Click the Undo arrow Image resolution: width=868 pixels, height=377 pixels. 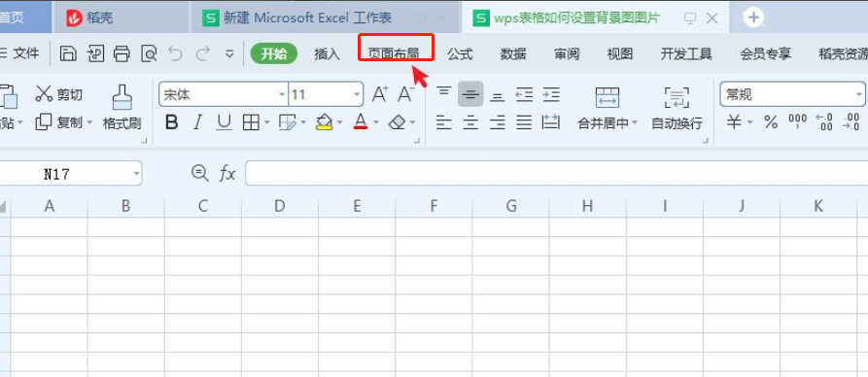coord(176,53)
